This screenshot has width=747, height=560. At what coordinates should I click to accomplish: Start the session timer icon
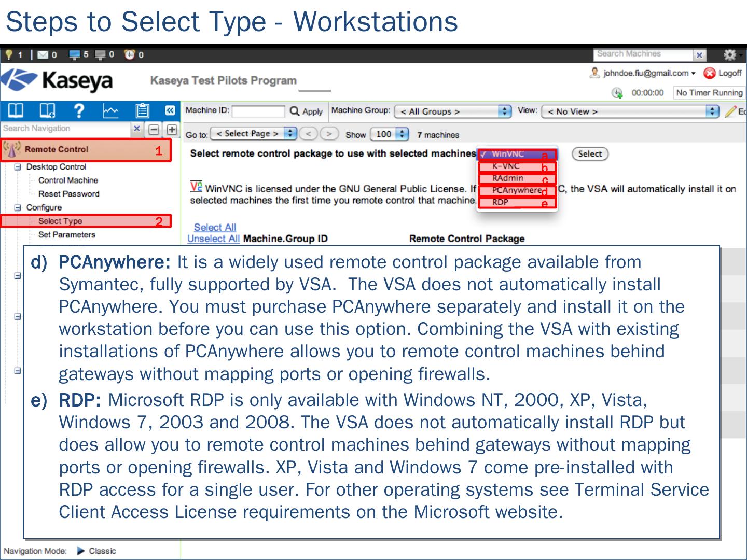tap(617, 93)
